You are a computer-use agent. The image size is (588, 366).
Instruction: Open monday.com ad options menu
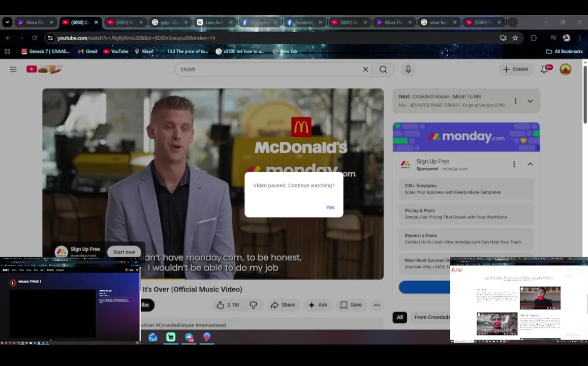coord(514,164)
